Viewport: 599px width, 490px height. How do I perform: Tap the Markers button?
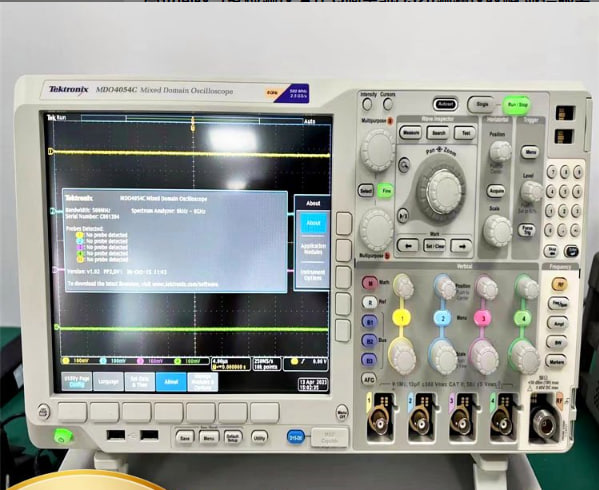[556, 361]
